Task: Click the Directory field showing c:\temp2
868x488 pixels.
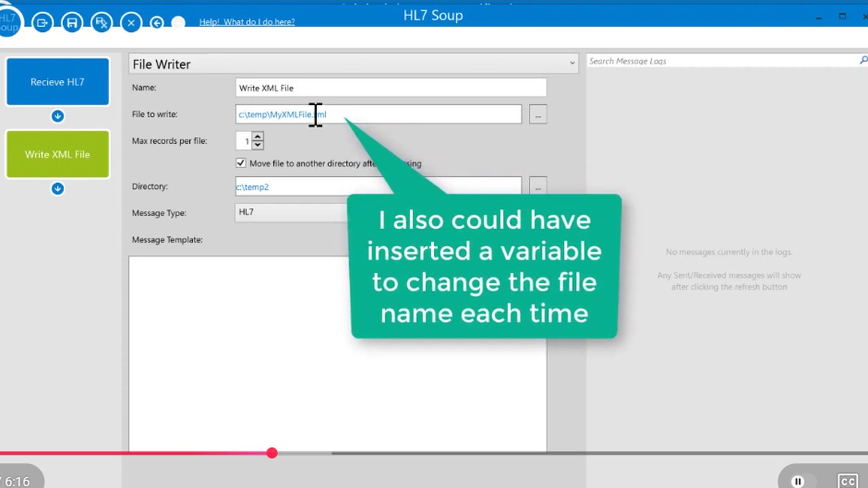Action: click(x=378, y=186)
